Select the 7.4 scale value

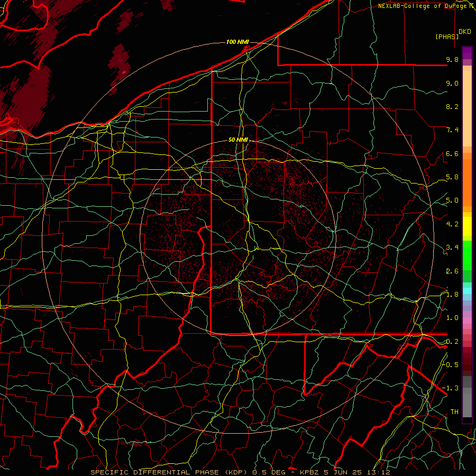[452, 130]
